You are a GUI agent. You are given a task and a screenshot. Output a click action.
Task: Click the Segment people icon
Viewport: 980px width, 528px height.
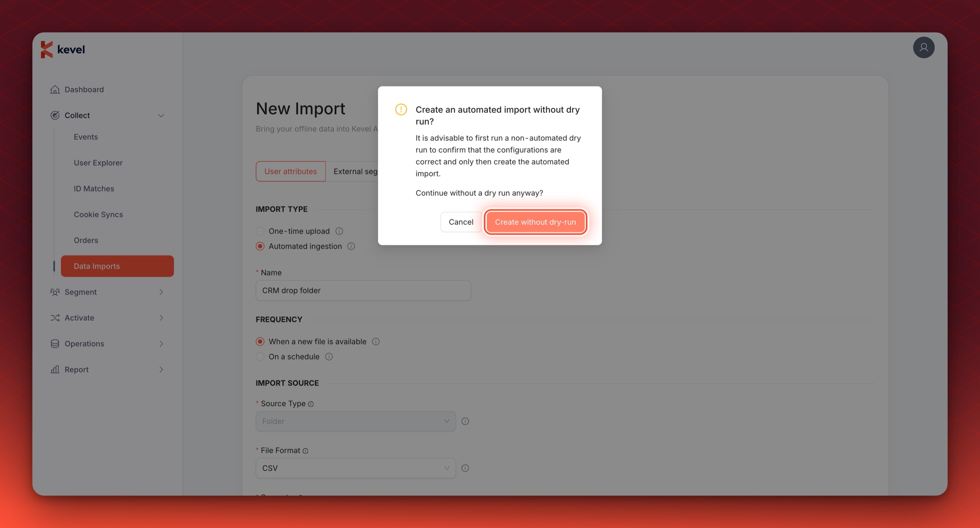55,292
